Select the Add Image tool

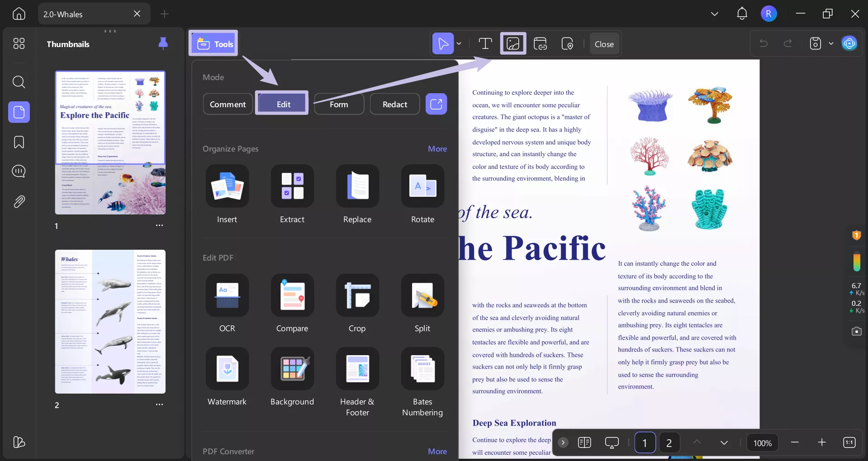(513, 43)
